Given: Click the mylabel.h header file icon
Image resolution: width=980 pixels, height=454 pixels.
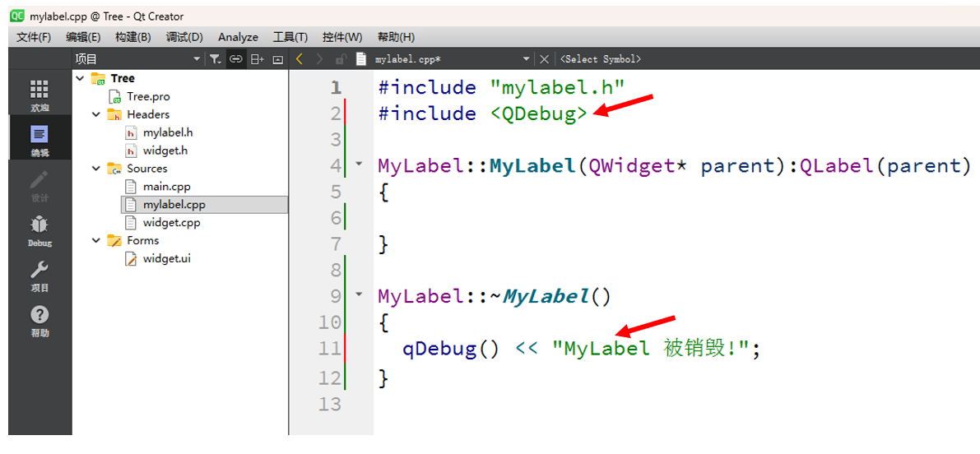Looking at the screenshot, I should coord(132,132).
